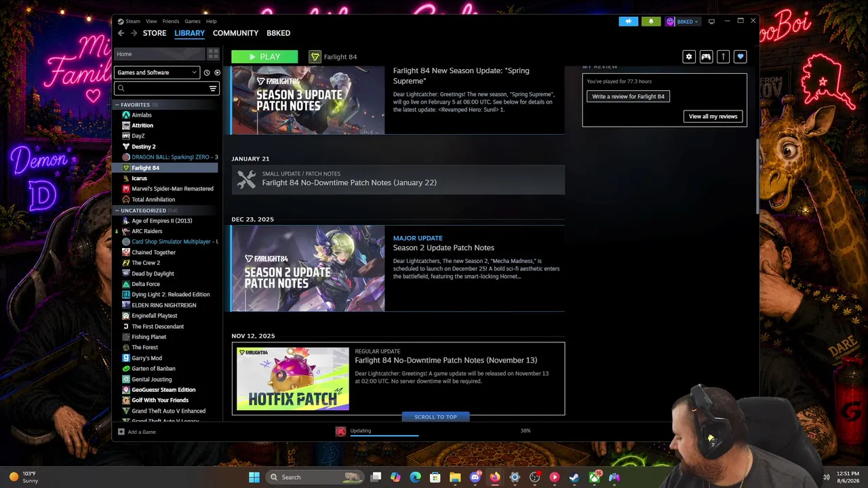Go forward with the navigation arrow
Viewport: 868px width, 488px height.
coord(134,33)
